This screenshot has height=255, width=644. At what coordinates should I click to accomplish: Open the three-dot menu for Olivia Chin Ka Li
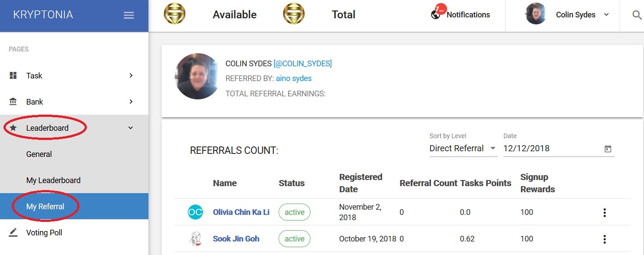click(605, 213)
